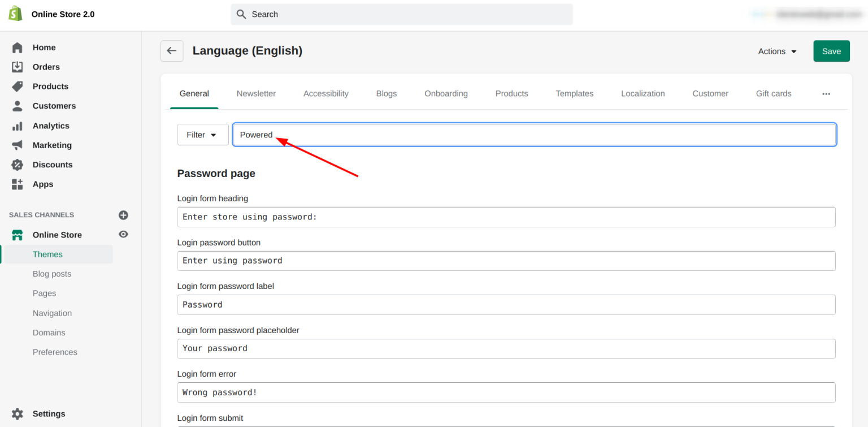Click the Discounts badge icon
The width and height of the screenshot is (868, 427).
18,165
